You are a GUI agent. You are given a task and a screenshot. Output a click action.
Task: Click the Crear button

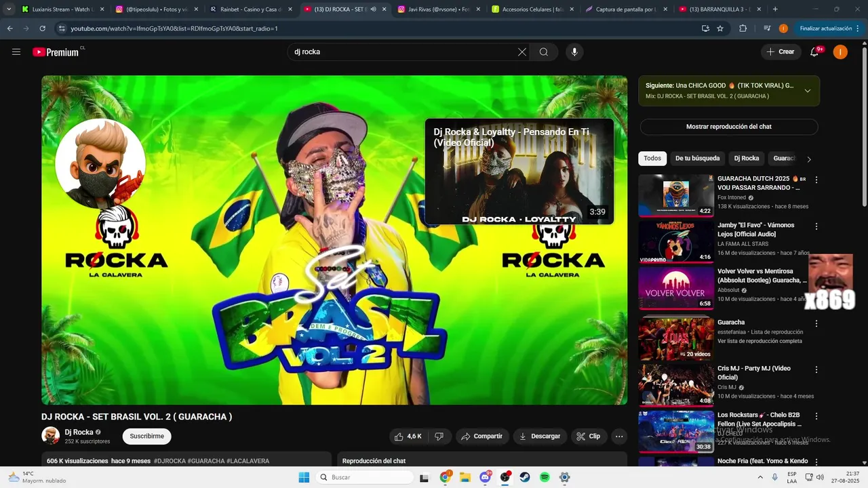click(x=781, y=52)
